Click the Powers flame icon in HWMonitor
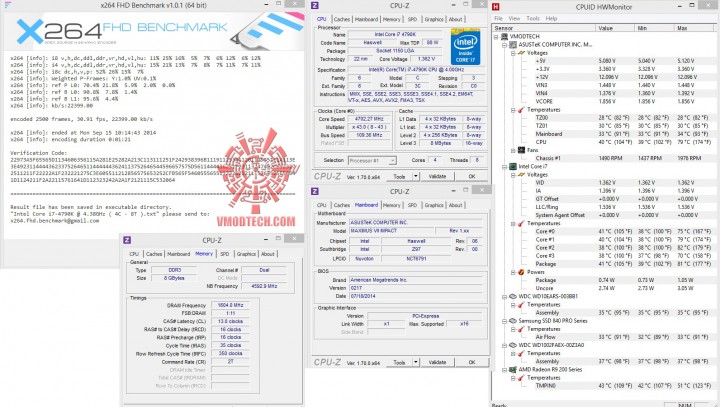Screen dimensions: 720x407 coord(521,272)
